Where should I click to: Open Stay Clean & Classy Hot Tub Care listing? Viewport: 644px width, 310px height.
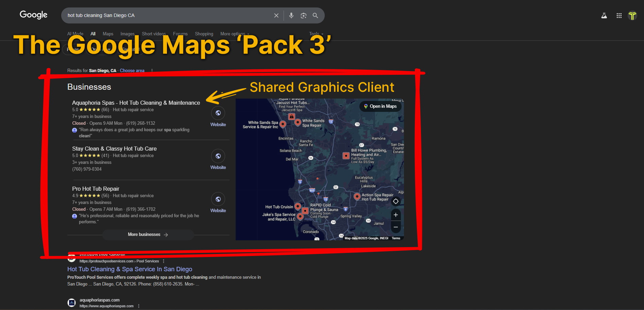[x=114, y=149]
